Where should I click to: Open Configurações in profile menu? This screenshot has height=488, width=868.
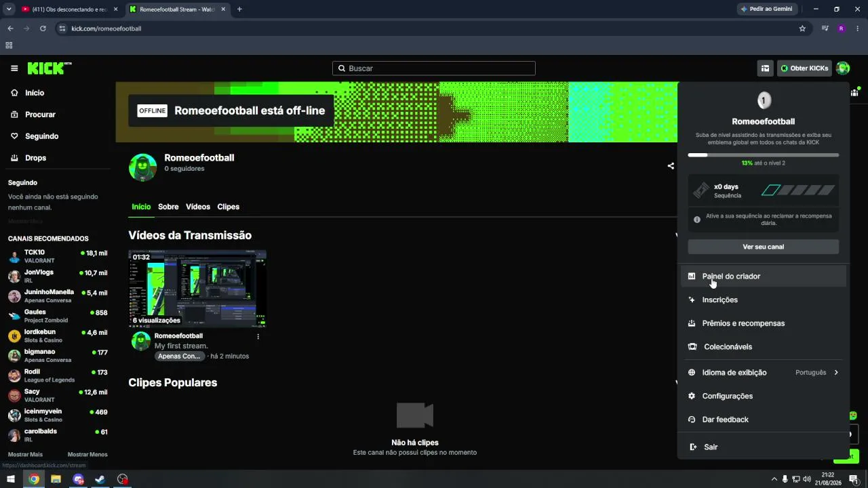click(x=764, y=396)
